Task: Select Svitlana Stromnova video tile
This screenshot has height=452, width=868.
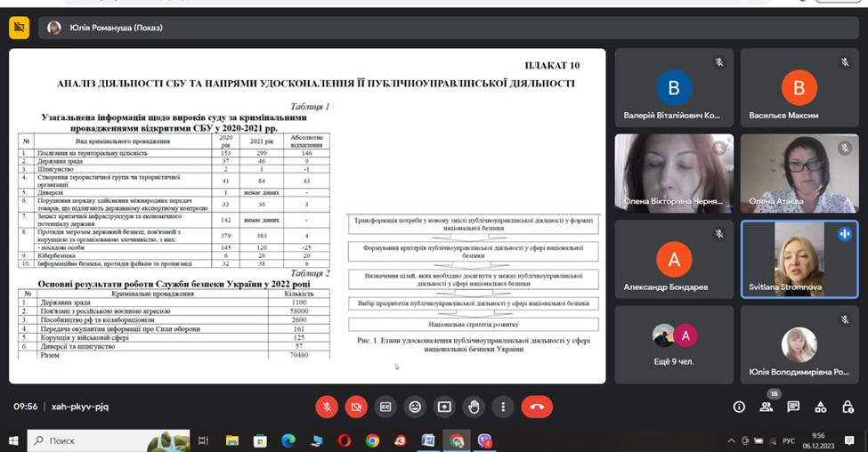Action: point(799,260)
